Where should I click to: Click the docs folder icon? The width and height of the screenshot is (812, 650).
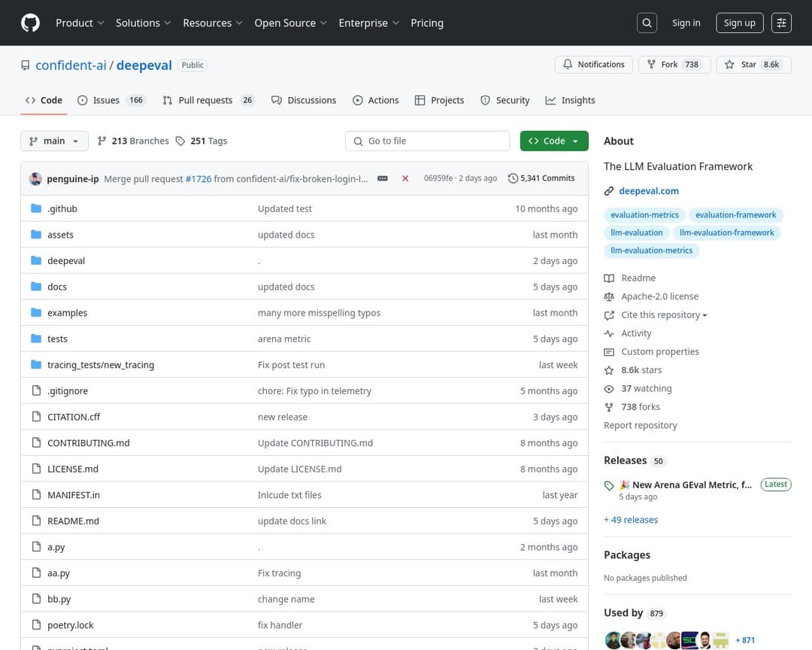click(36, 286)
